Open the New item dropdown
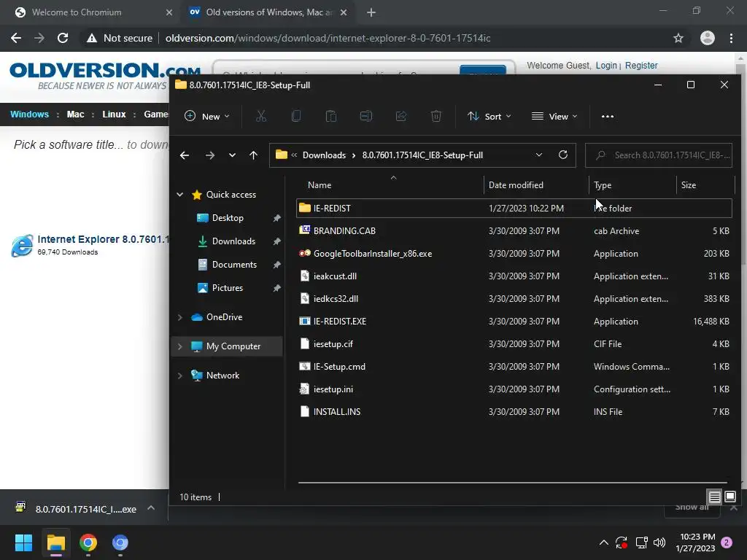 (207, 116)
